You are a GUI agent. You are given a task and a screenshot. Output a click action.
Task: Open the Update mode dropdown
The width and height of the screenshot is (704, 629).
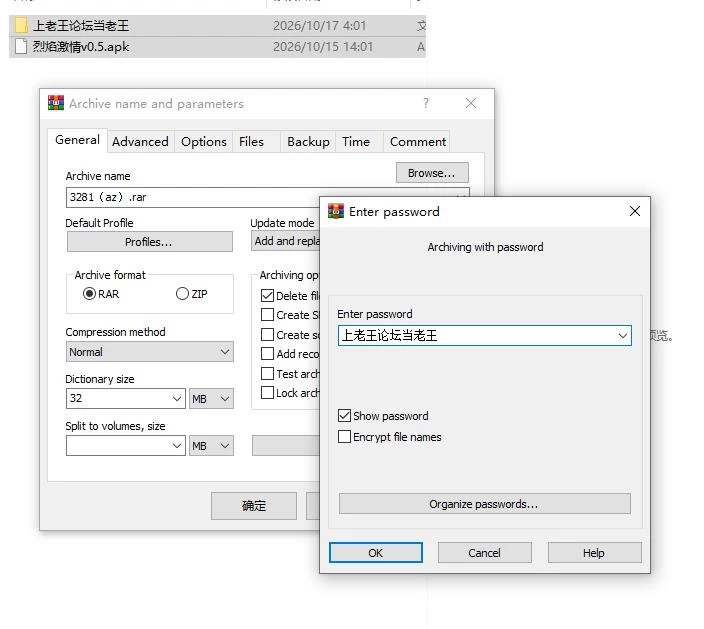pyautogui.click(x=286, y=241)
